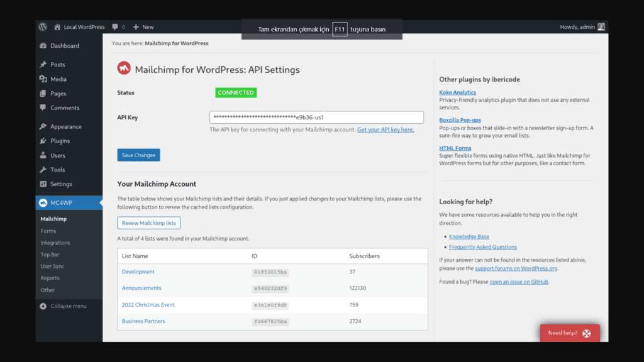Open the Top Bar submenu item
The width and height of the screenshot is (644, 362).
(x=50, y=255)
